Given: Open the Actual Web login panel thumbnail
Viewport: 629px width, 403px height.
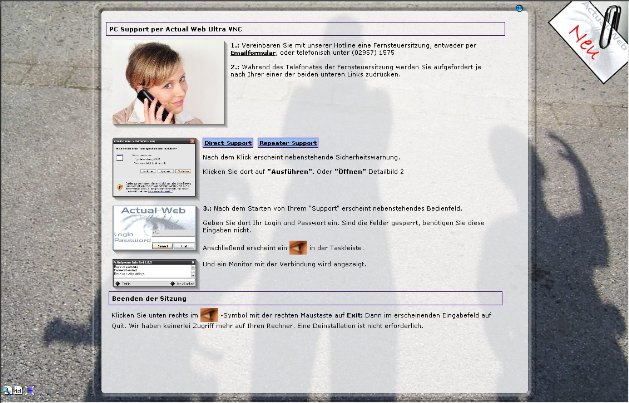Looking at the screenshot, I should tap(154, 228).
